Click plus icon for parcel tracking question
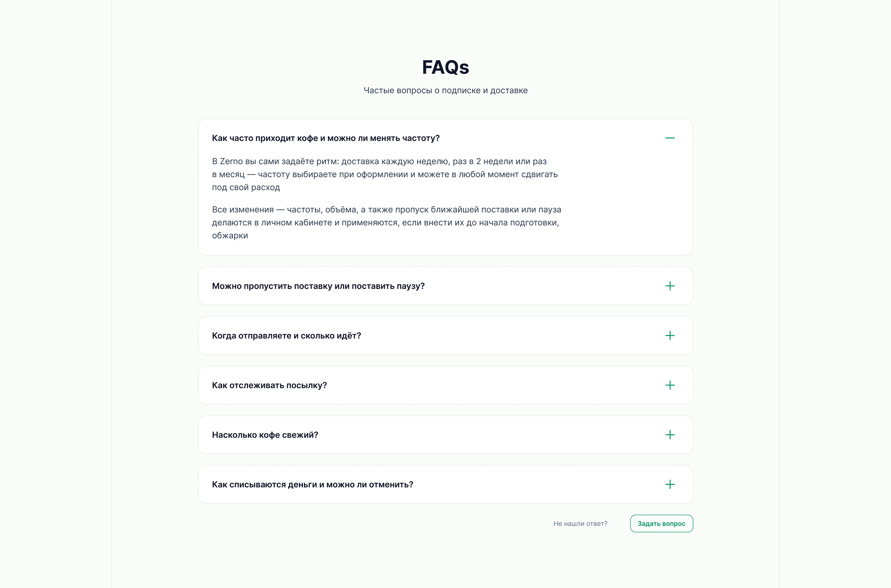 670,385
